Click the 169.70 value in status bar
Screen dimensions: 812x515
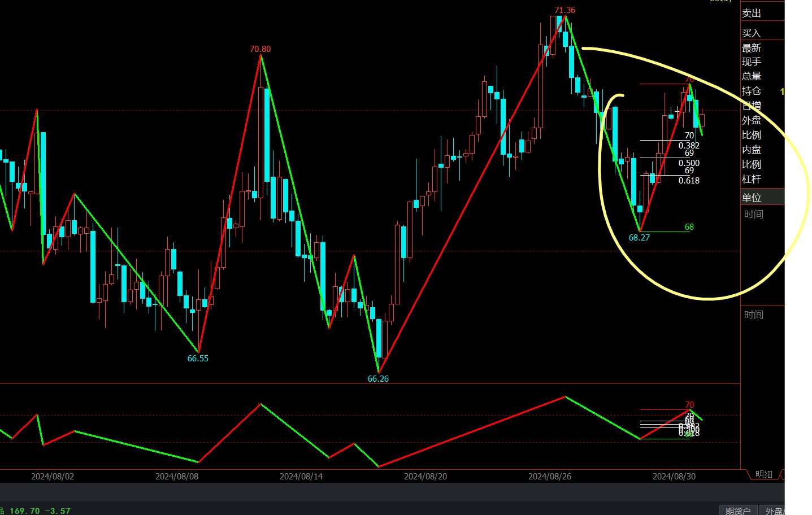[x=24, y=511]
